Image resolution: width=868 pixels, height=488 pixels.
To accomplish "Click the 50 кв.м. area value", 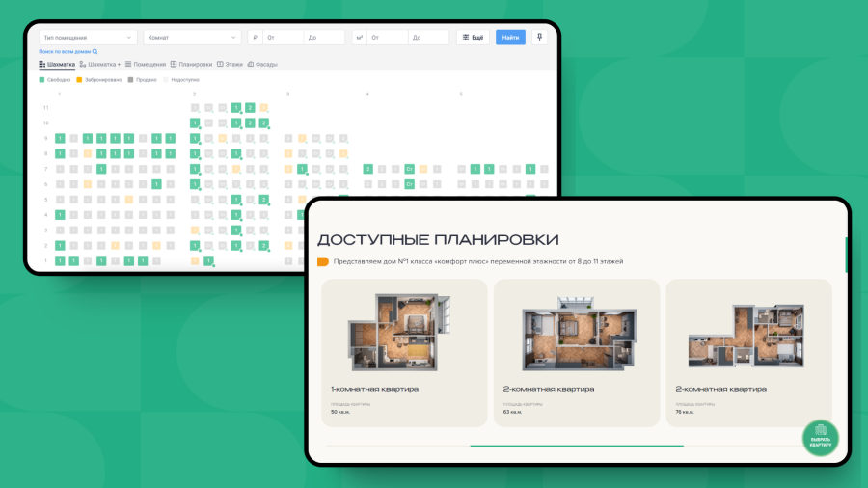I will [340, 412].
